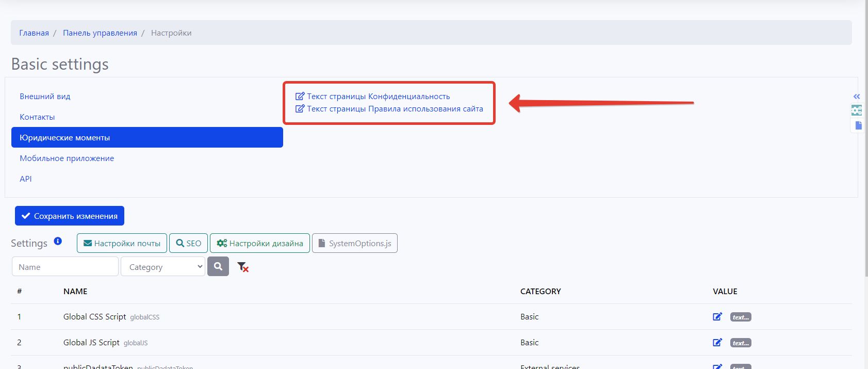Viewport: 868px width, 369px height.
Task: Go to Панель управления breadcrumb
Action: click(100, 33)
